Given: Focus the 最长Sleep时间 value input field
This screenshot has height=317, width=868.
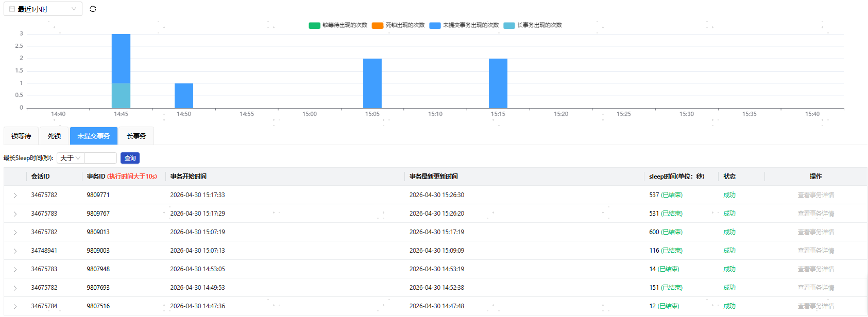Looking at the screenshot, I should (100, 158).
